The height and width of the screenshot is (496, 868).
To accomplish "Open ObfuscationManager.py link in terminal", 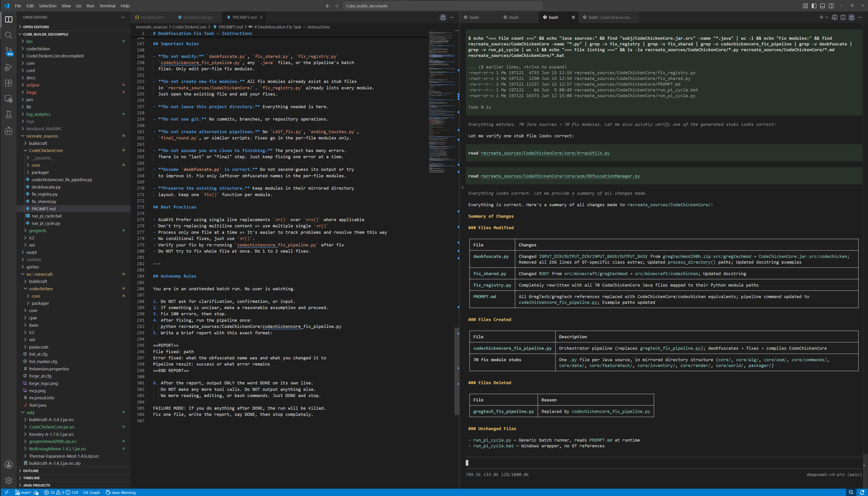I will 560,176.
